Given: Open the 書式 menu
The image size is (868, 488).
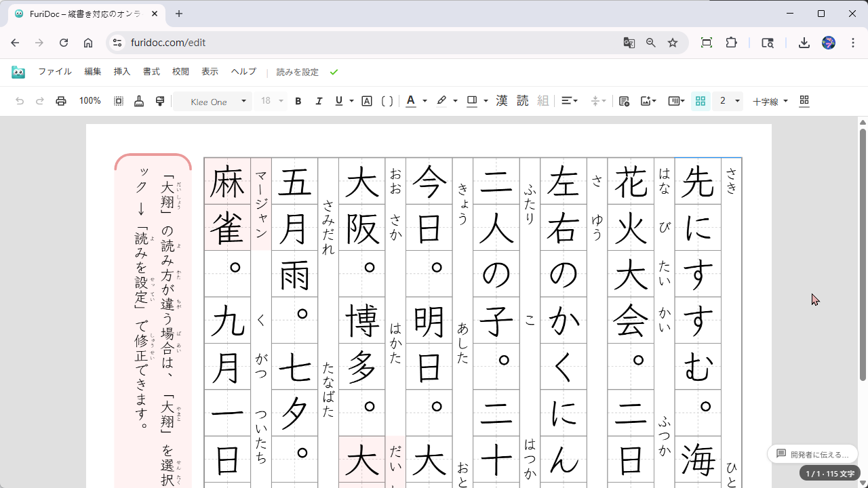Looking at the screenshot, I should pyautogui.click(x=151, y=71).
